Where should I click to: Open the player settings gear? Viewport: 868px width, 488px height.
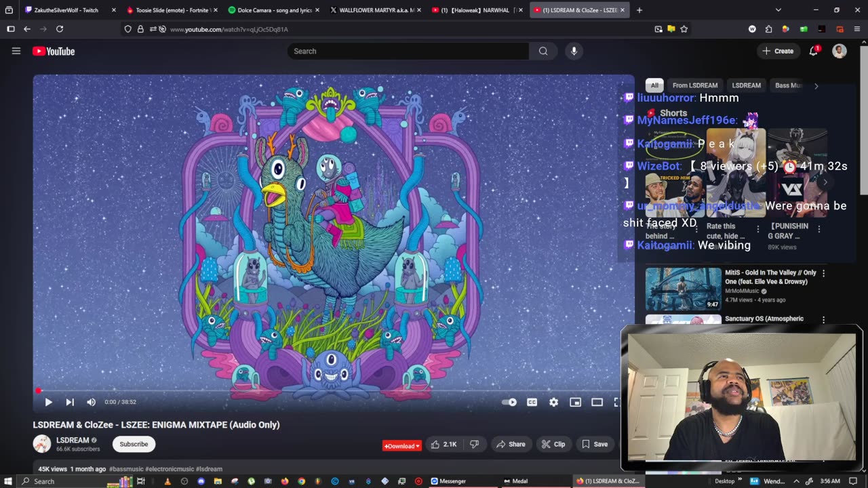[x=554, y=402]
